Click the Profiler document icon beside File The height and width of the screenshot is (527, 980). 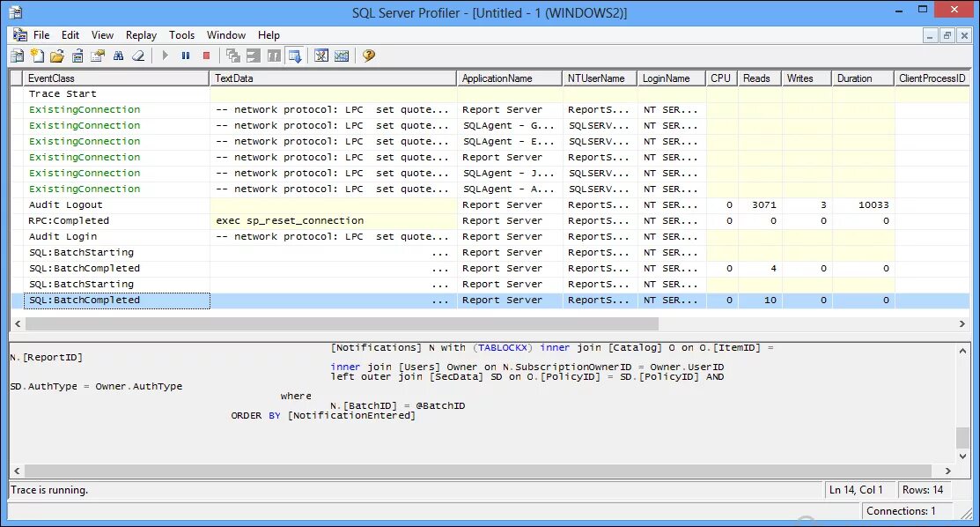click(20, 35)
